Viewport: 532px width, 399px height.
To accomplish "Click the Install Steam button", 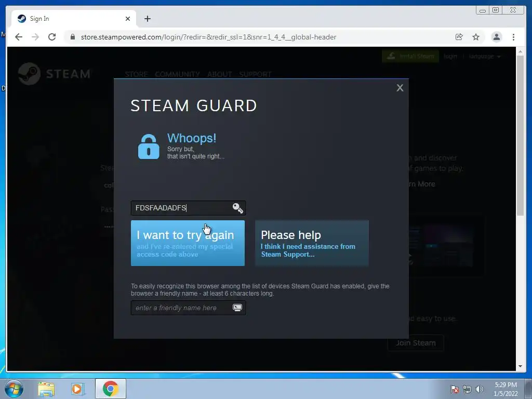I will pos(410,56).
